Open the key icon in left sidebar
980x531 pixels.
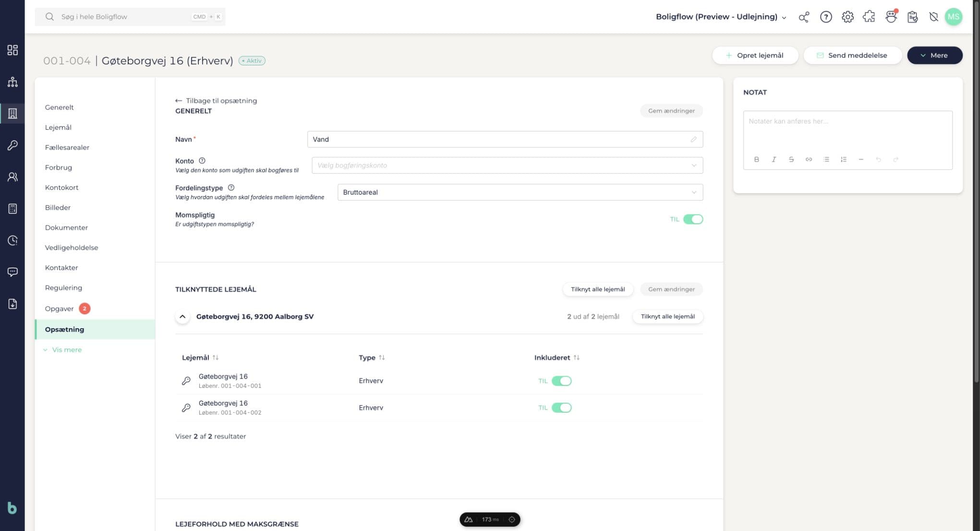pos(12,145)
